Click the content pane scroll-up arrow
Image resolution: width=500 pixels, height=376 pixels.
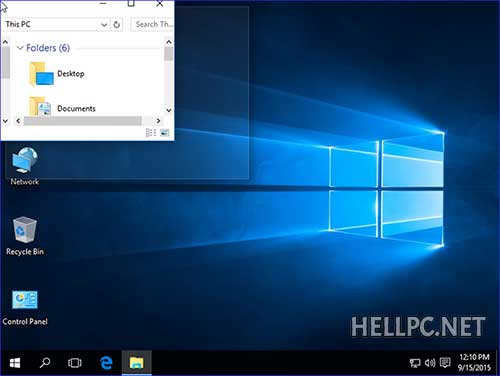pyautogui.click(x=169, y=42)
